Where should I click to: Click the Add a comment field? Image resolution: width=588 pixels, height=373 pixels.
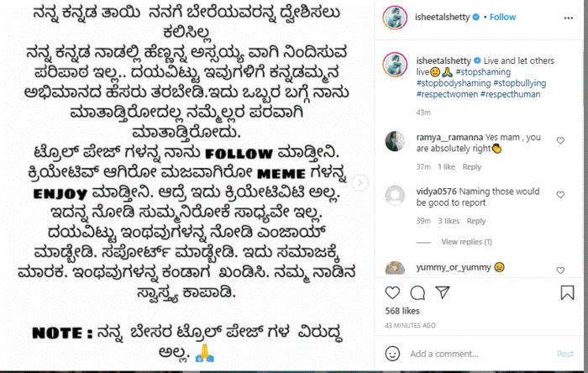(480, 354)
